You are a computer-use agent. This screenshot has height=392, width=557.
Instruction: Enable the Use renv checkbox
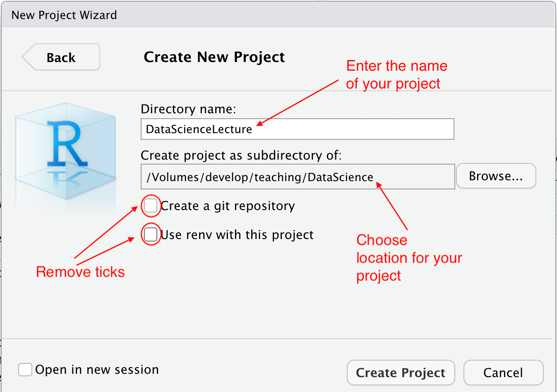(151, 234)
